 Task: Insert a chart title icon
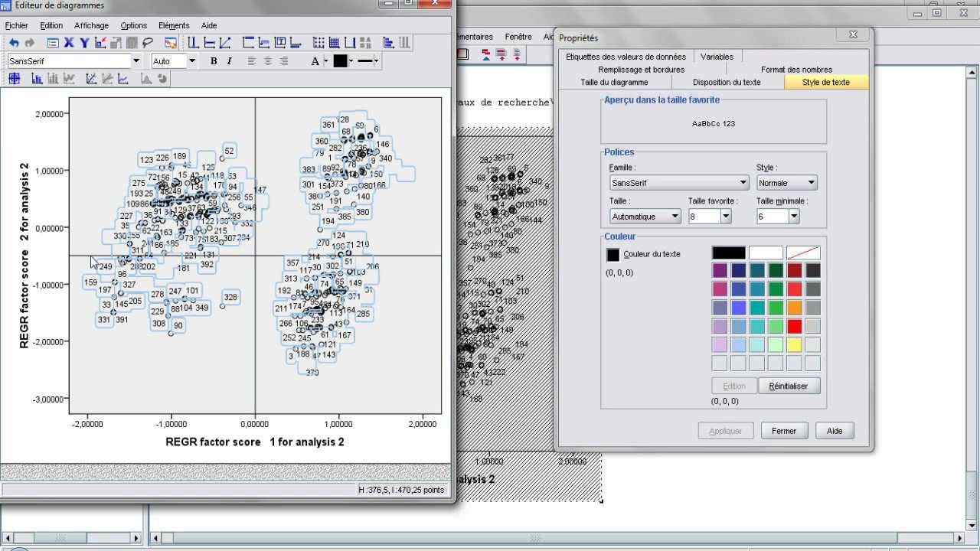point(248,43)
